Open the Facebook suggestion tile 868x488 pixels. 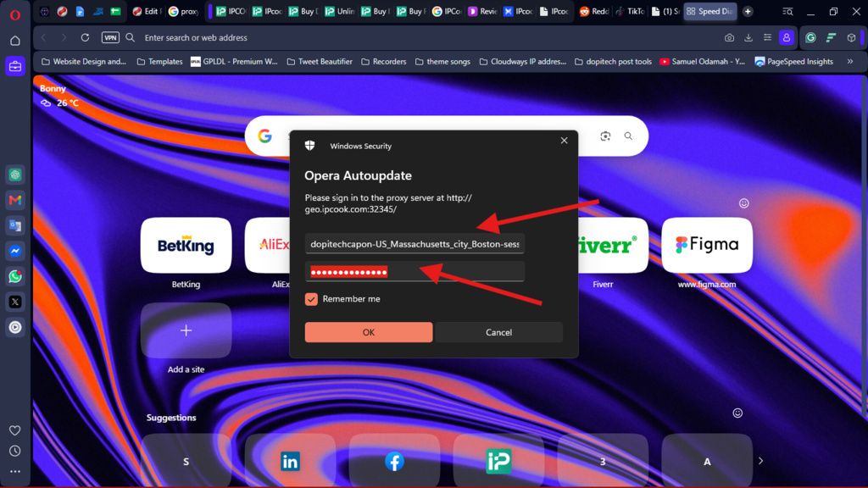click(394, 461)
